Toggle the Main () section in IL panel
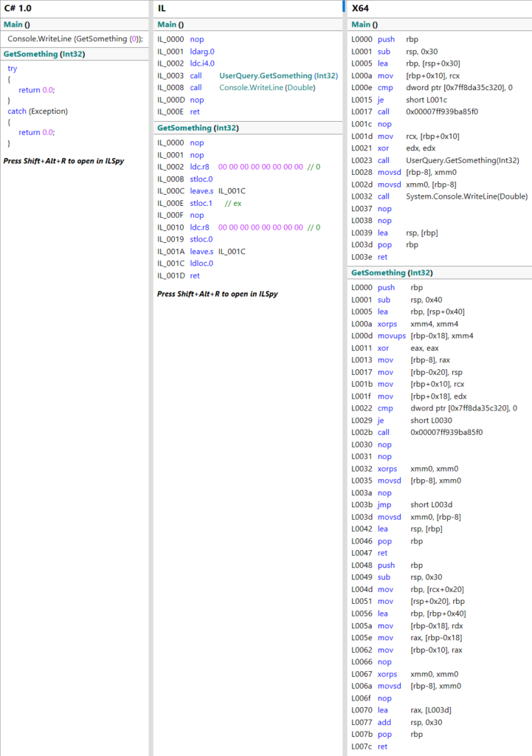Viewport: 532px width, 756px height. click(170, 24)
